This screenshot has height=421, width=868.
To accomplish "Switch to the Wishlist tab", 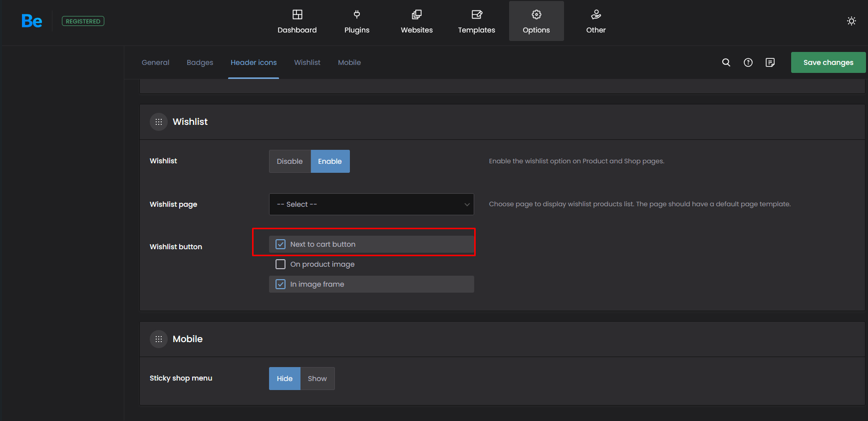I will point(307,62).
